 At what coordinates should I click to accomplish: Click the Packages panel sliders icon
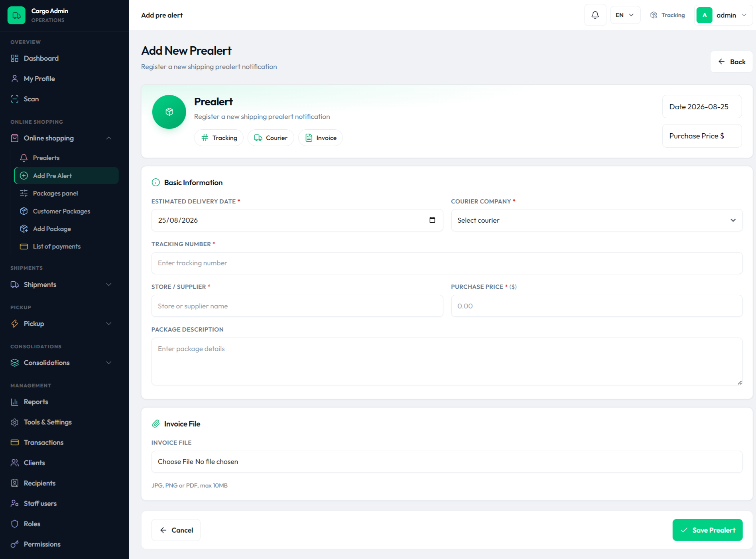click(x=24, y=193)
